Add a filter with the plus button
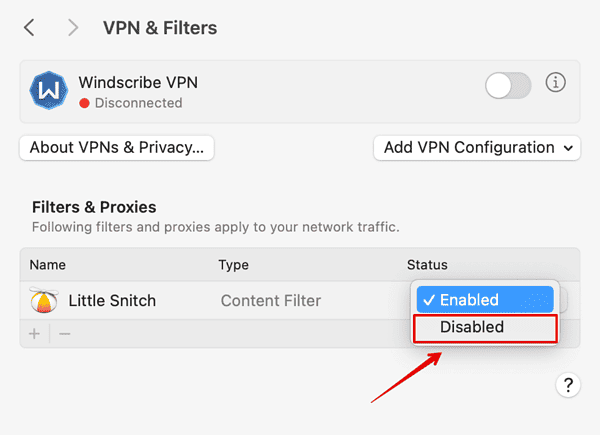 [34, 333]
